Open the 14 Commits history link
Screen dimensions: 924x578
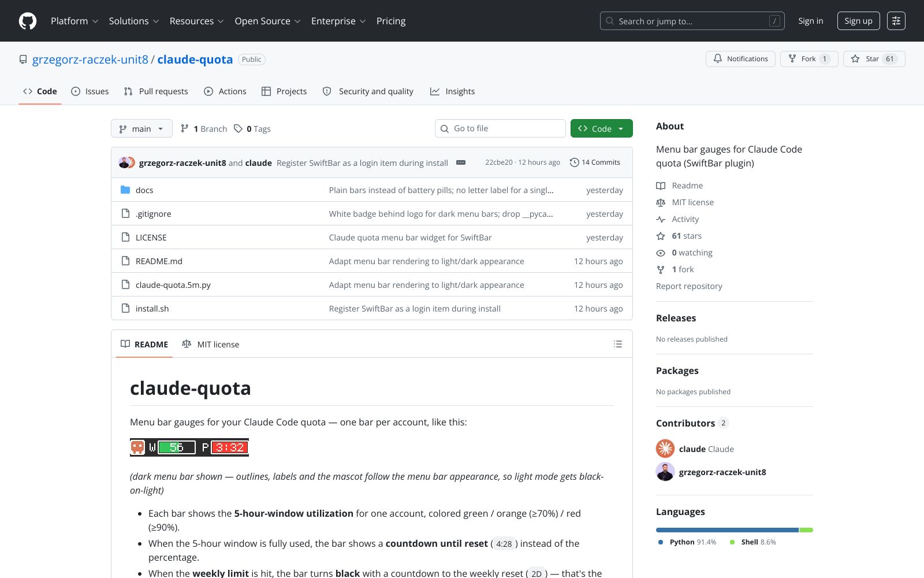(x=595, y=162)
